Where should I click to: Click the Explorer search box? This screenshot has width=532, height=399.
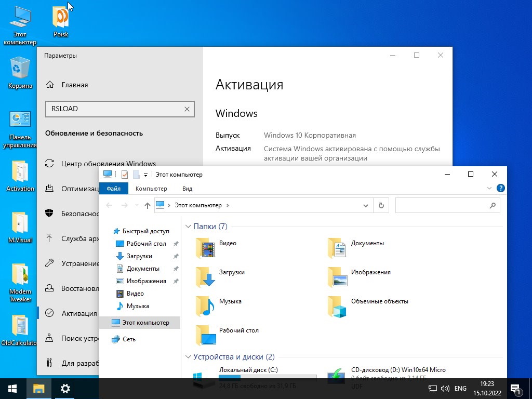[447, 206]
